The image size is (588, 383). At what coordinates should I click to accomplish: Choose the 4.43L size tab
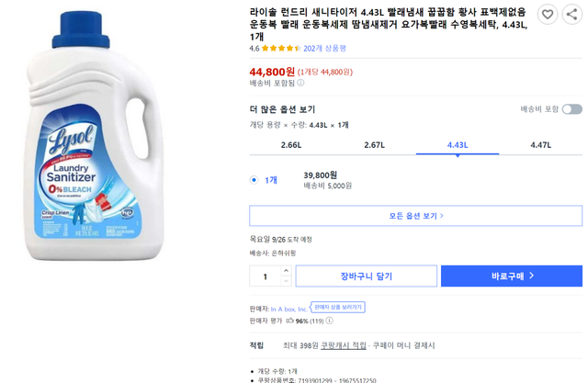point(458,145)
